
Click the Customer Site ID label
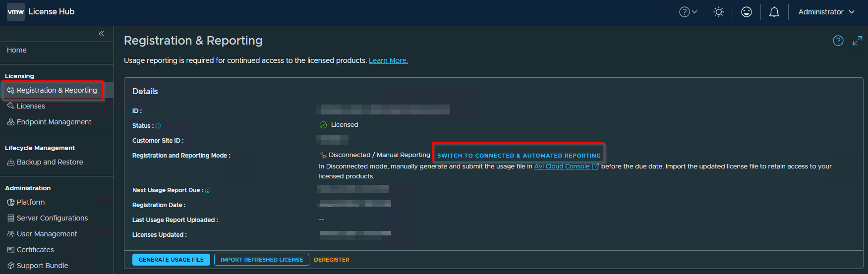[x=158, y=141]
